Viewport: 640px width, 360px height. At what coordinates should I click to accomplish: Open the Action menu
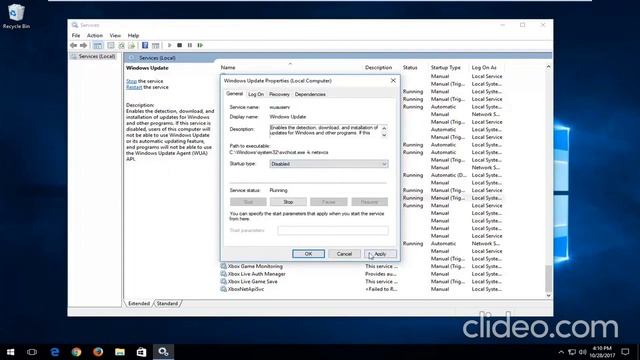(95, 36)
